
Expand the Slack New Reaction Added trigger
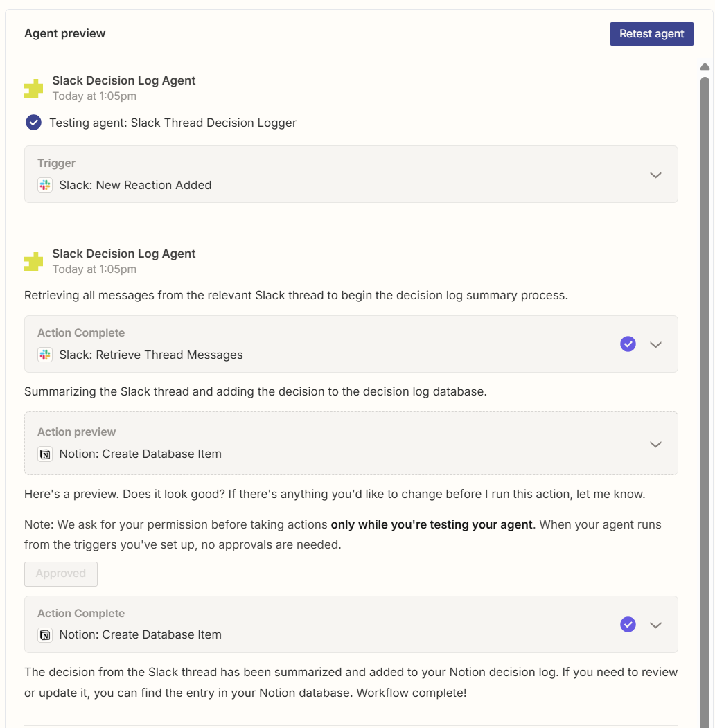point(655,175)
